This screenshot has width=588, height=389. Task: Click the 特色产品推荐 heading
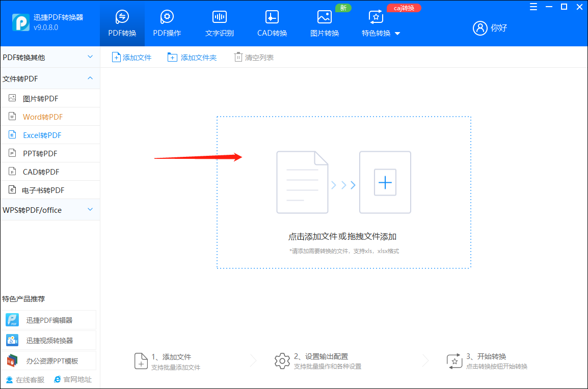point(23,299)
